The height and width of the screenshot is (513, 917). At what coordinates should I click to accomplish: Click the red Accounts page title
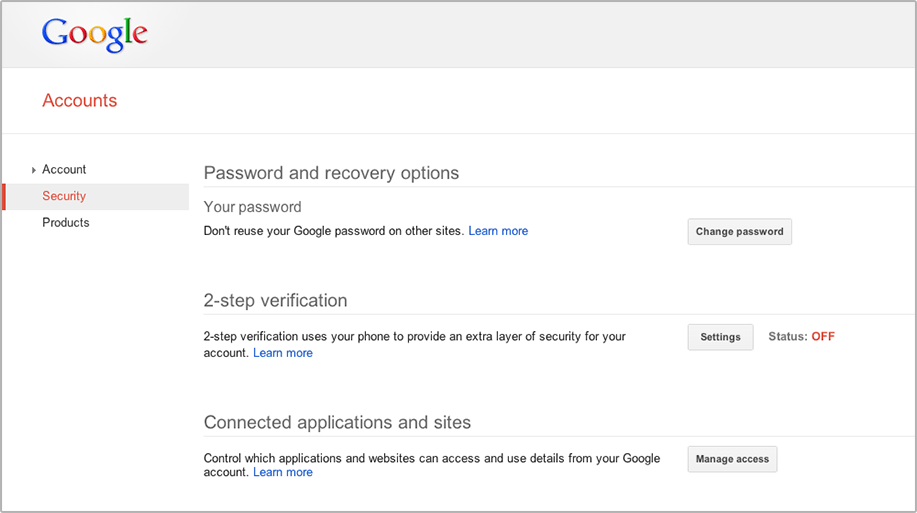[x=79, y=101]
